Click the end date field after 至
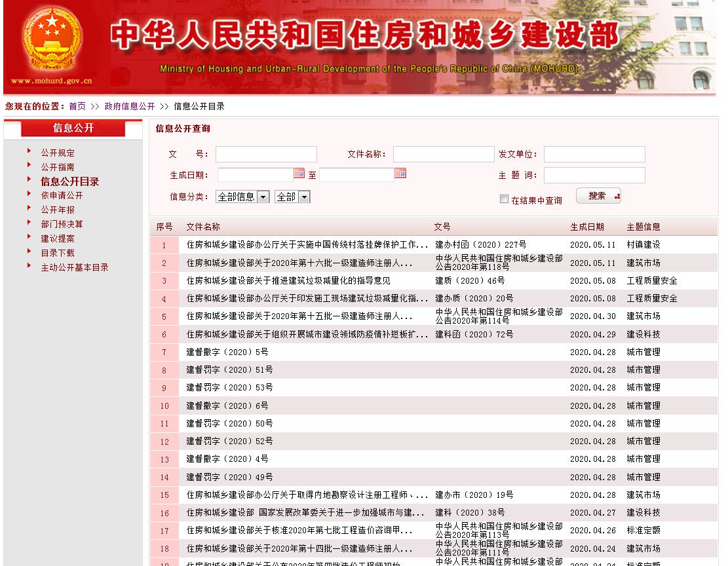The image size is (728, 566). (356, 175)
